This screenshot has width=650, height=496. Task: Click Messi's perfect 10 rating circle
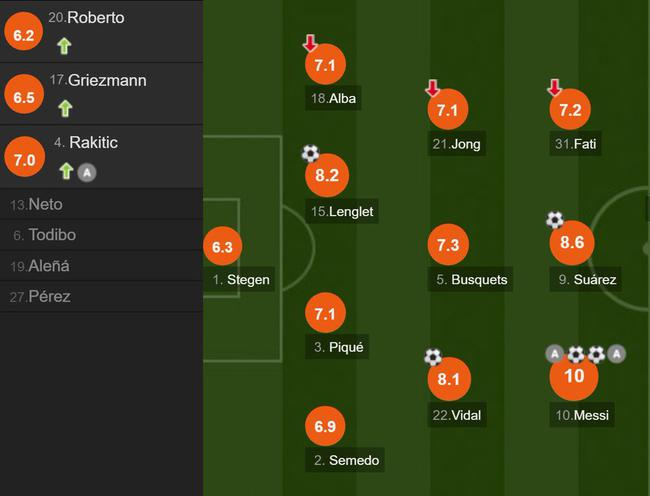(x=574, y=376)
